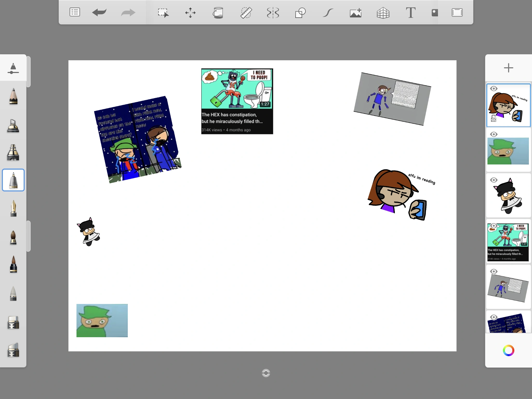Click the import image icon
The image size is (532, 399).
pyautogui.click(x=356, y=12)
